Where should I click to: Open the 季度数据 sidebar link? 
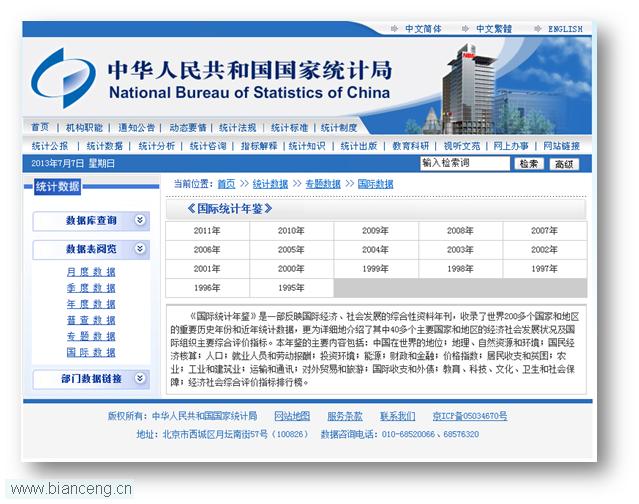pyautogui.click(x=91, y=288)
